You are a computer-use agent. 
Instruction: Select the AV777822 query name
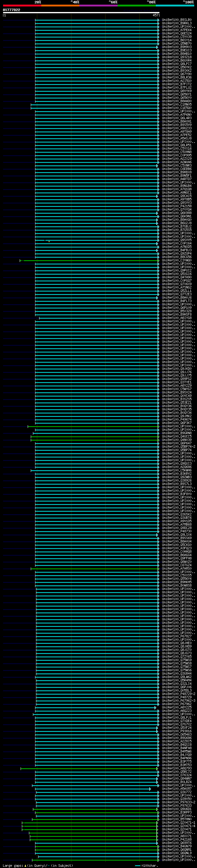coord(11,10)
